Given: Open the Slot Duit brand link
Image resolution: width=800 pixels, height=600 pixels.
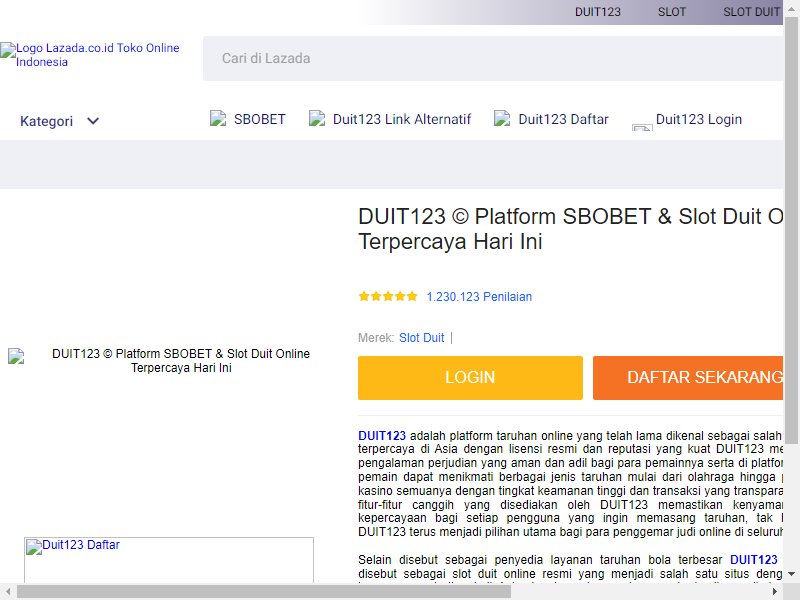Looking at the screenshot, I should 421,338.
